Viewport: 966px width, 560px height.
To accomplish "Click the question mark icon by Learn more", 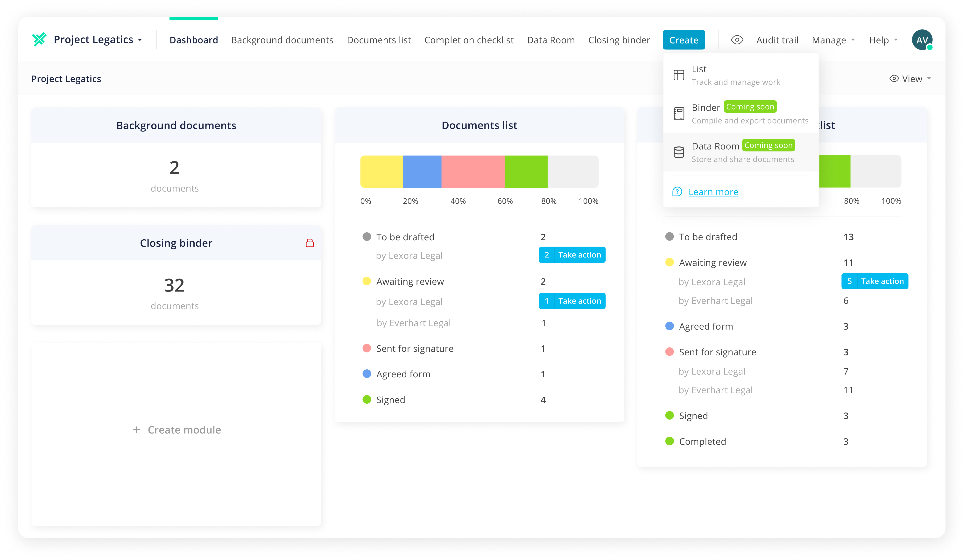I will [677, 192].
